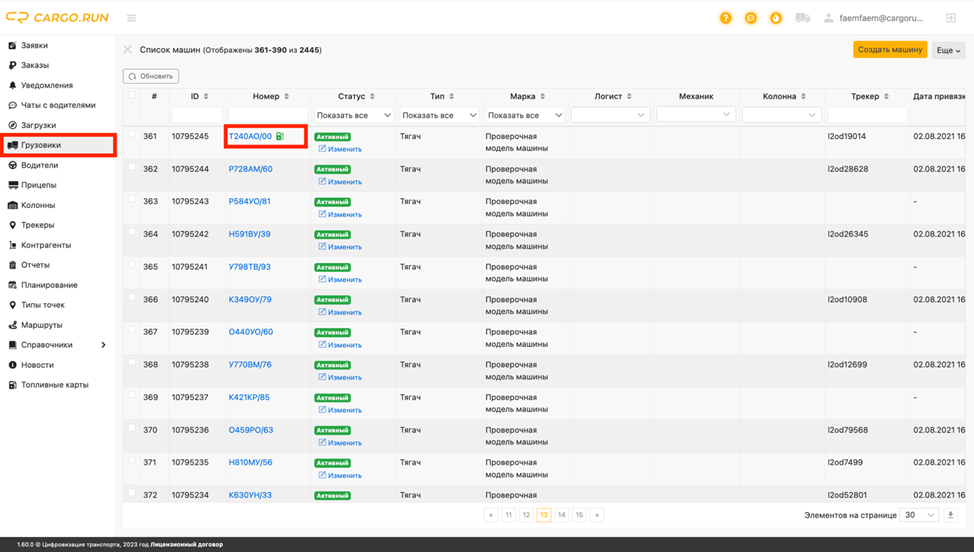Open Водители in the sidebar menu
Viewport: 974px width, 552px height.
click(x=39, y=165)
